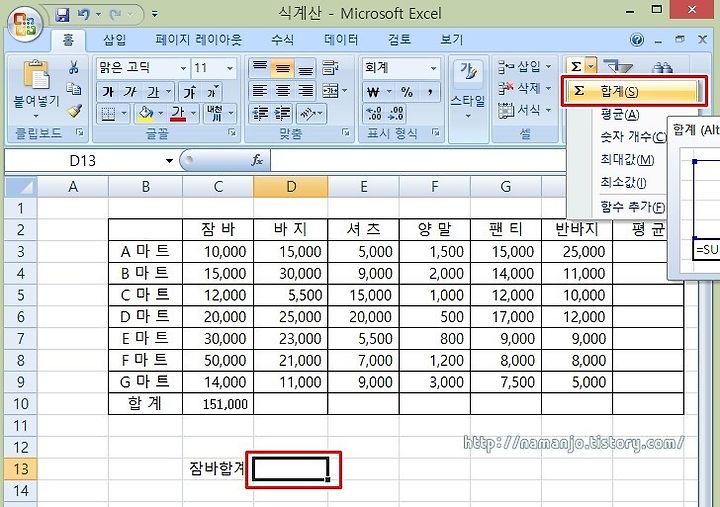Click the Cut scissors icon
The height and width of the screenshot is (507, 720).
coord(73,68)
